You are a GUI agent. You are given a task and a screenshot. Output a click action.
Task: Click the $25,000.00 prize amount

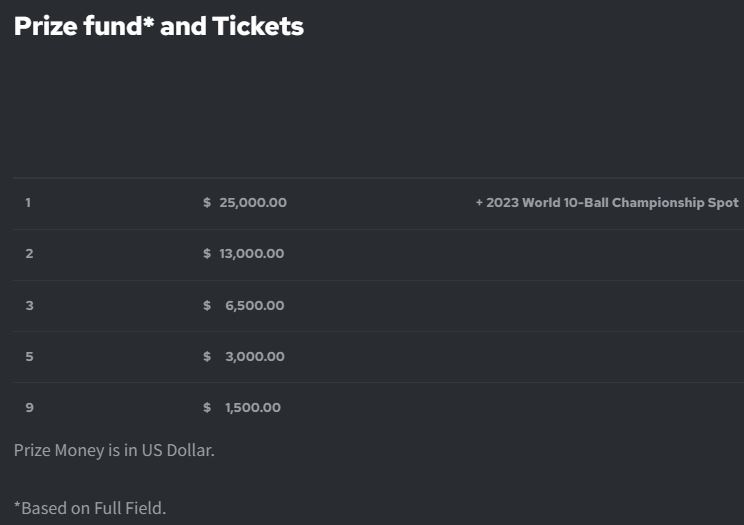pos(252,203)
